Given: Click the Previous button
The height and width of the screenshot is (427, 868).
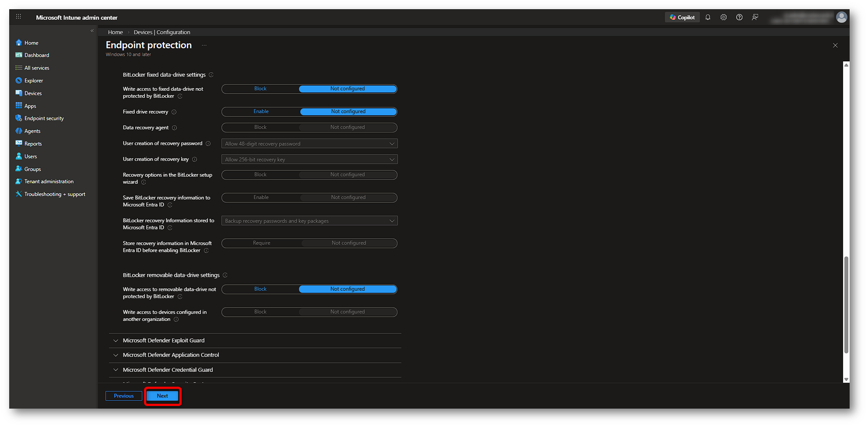Looking at the screenshot, I should click(x=124, y=396).
